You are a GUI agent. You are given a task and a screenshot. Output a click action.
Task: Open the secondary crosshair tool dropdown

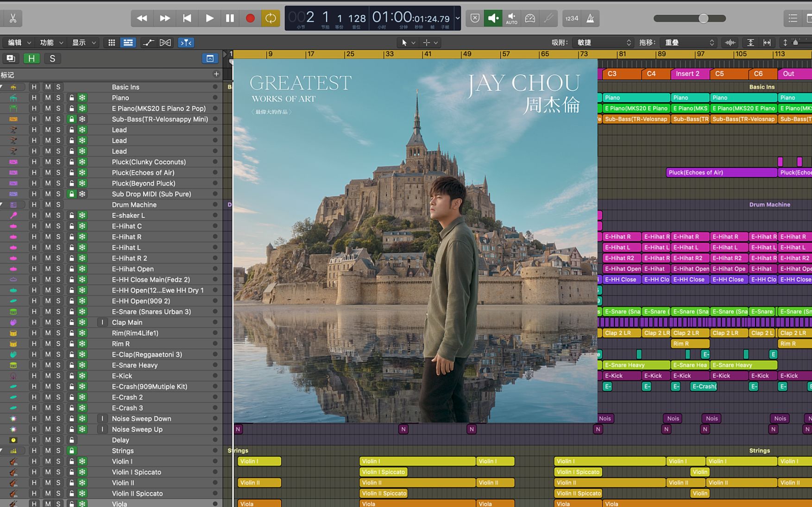pyautogui.click(x=430, y=43)
